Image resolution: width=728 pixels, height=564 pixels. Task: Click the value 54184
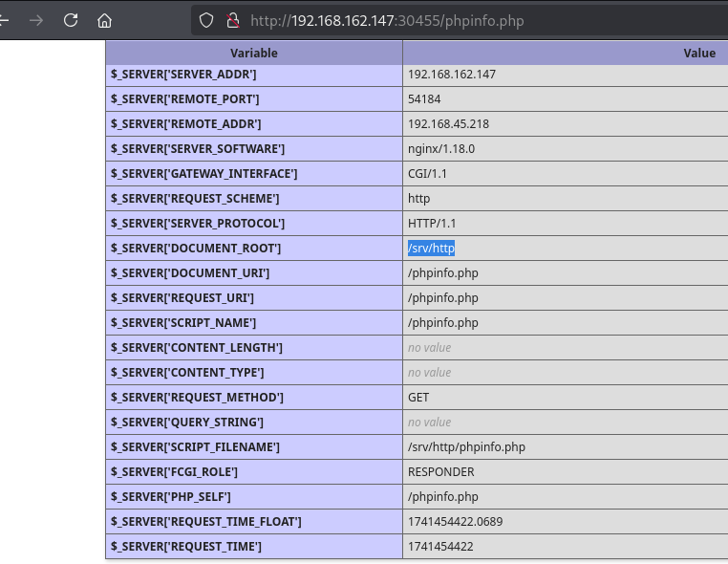tap(424, 99)
